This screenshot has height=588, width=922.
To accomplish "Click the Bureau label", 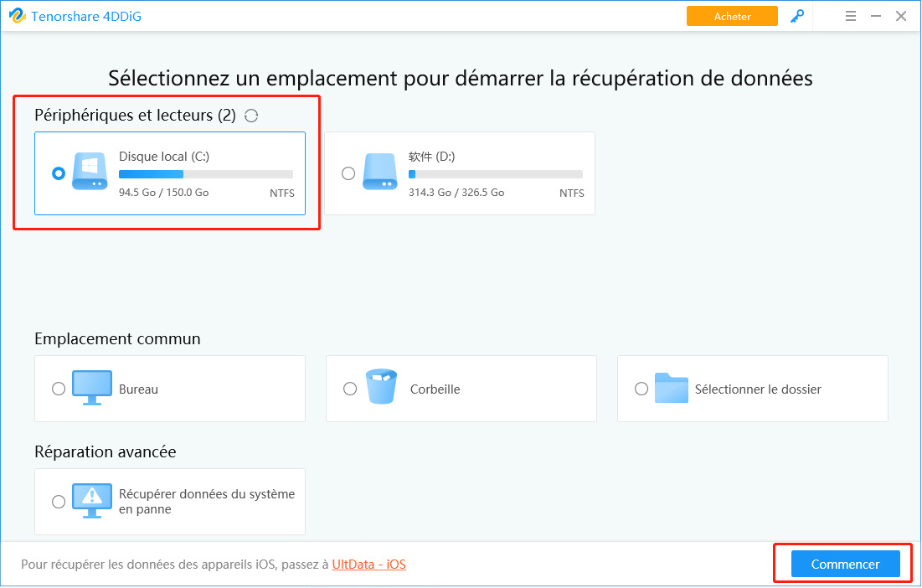I will pyautogui.click(x=138, y=389).
